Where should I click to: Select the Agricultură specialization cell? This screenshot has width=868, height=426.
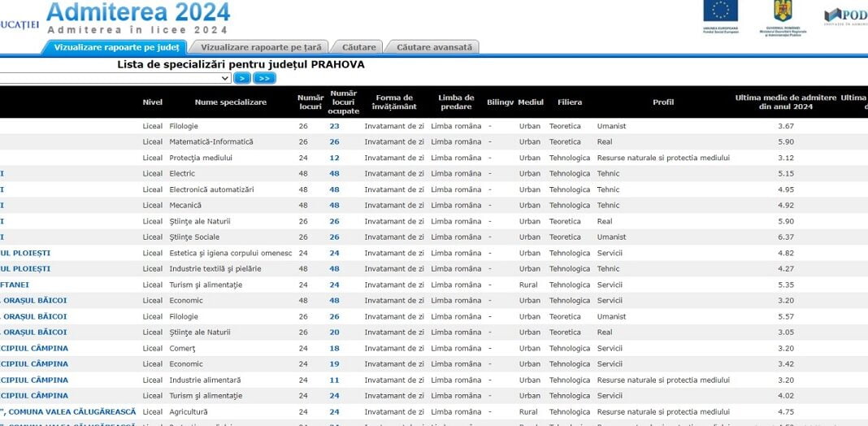189,412
